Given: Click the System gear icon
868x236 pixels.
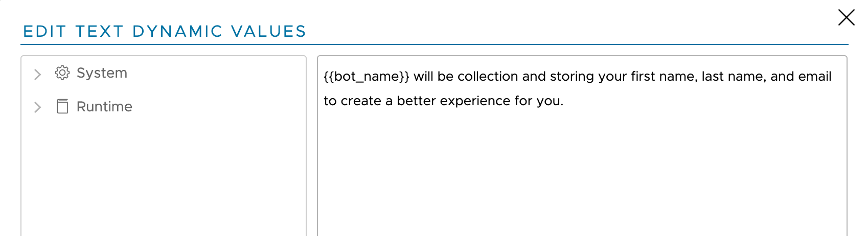Looking at the screenshot, I should pyautogui.click(x=62, y=73).
